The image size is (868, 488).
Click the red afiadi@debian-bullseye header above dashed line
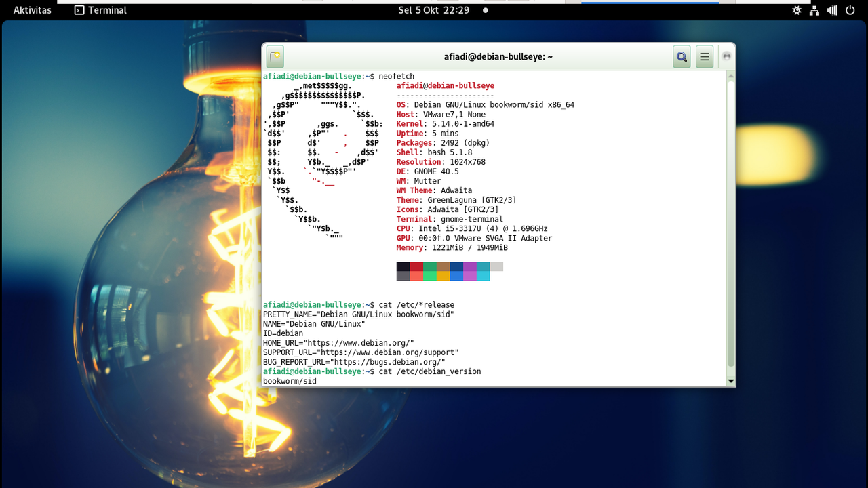(446, 86)
